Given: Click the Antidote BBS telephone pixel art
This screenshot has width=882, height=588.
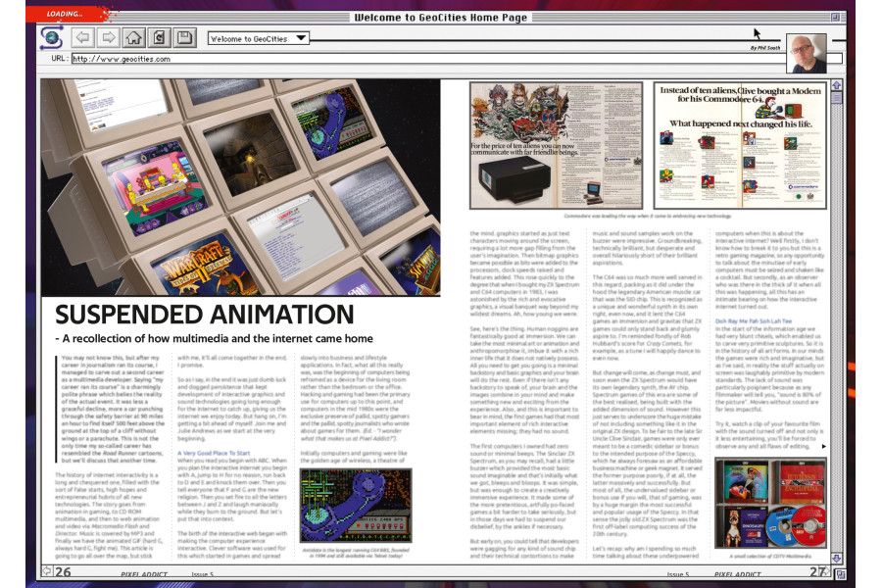Looking at the screenshot, I should tap(356, 506).
